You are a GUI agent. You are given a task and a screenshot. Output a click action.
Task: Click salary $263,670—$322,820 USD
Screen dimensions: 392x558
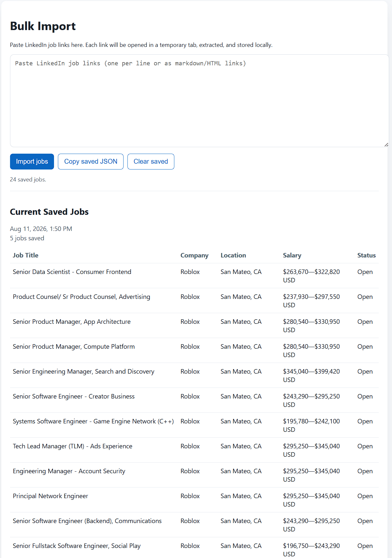(x=311, y=276)
